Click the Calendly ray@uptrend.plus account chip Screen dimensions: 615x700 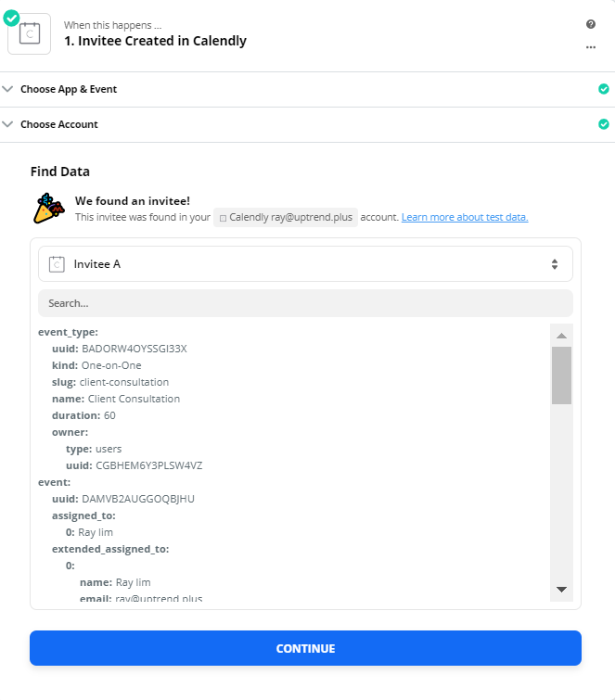pyautogui.click(x=286, y=217)
